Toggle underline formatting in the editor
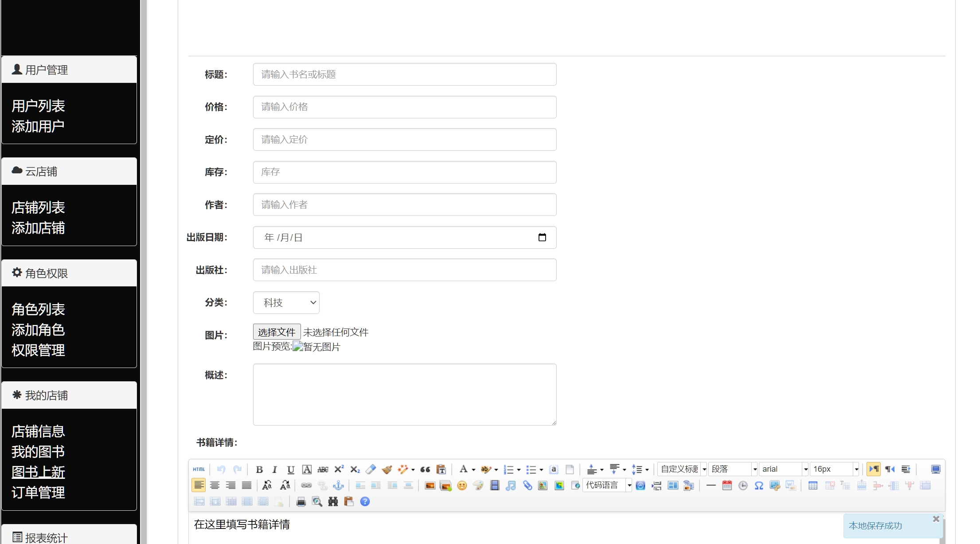 [x=291, y=469]
